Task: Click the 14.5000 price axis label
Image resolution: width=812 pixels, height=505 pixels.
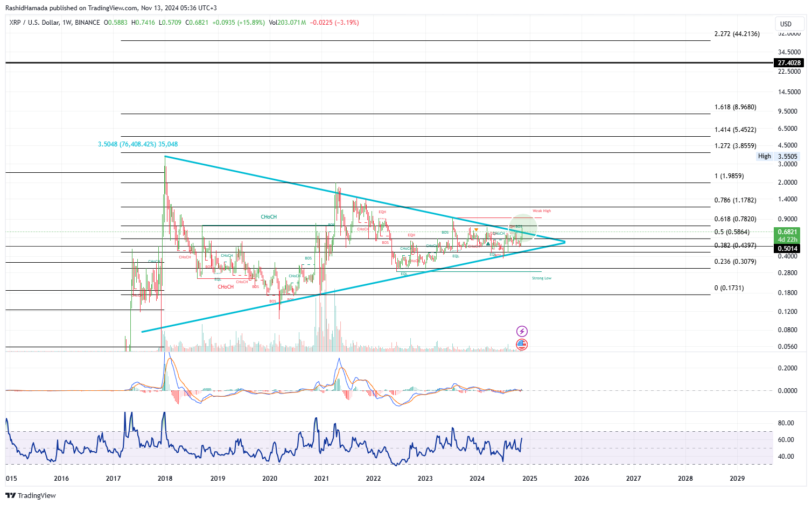Action: tap(789, 92)
